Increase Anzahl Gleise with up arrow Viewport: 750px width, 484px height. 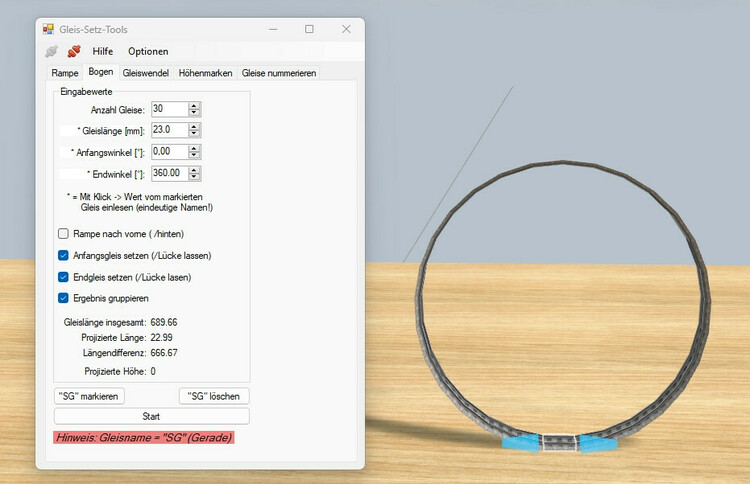tap(194, 106)
